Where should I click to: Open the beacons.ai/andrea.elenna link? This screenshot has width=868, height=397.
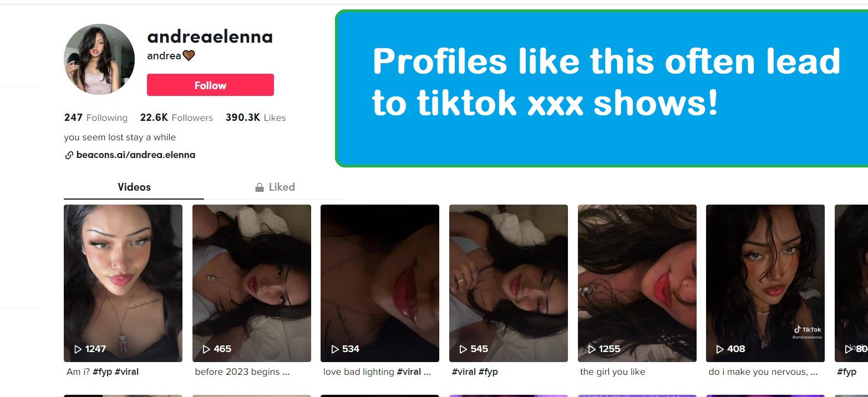pos(135,155)
